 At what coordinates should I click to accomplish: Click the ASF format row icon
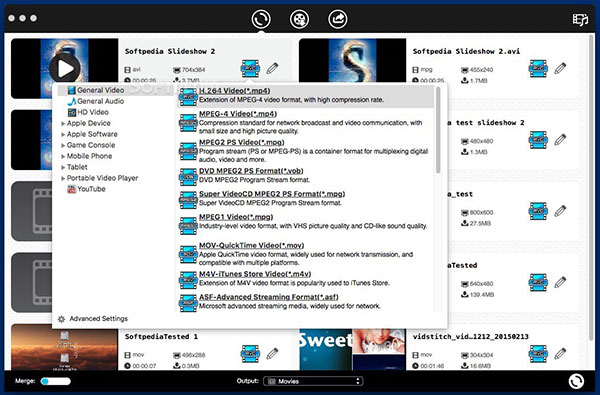(x=188, y=302)
